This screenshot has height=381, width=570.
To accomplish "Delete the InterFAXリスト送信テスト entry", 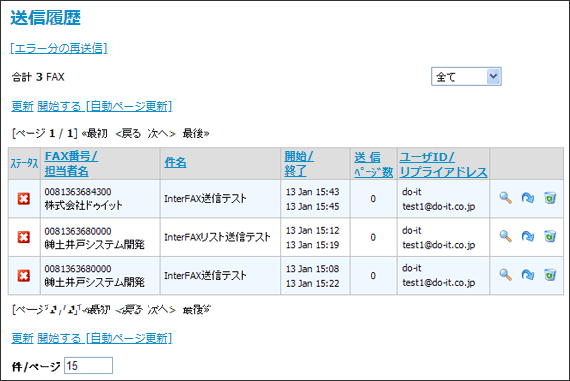I will (x=550, y=236).
